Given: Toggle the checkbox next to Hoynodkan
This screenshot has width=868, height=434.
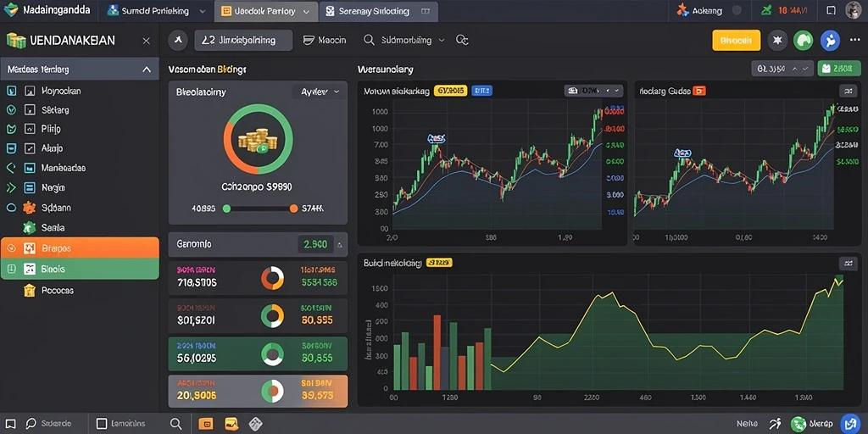Looking at the screenshot, I should 30,91.
